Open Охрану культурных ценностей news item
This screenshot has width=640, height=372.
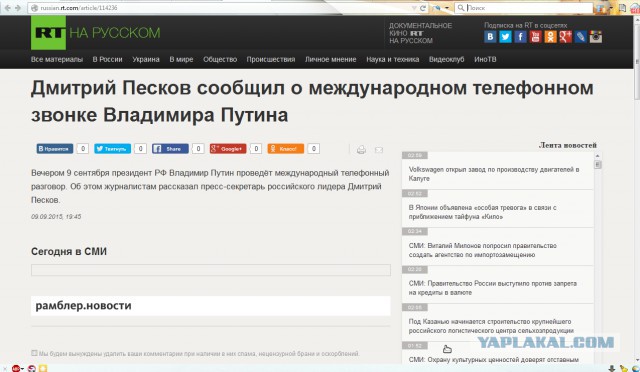tap(493, 360)
